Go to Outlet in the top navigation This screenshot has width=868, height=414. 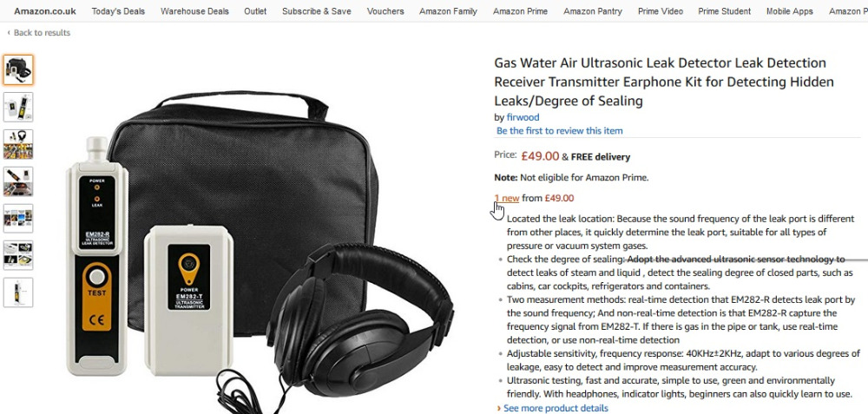[x=255, y=11]
